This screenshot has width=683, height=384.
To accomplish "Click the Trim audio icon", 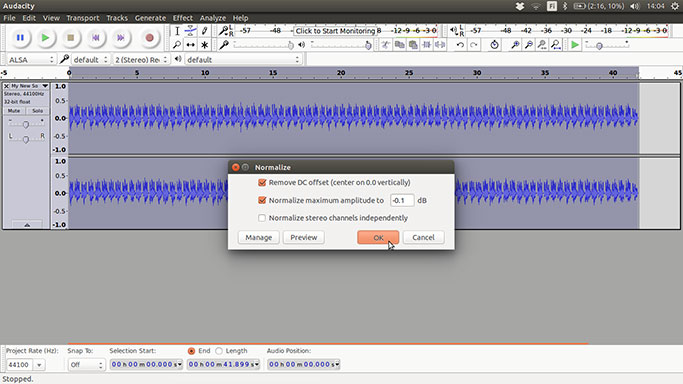I will click(x=426, y=45).
